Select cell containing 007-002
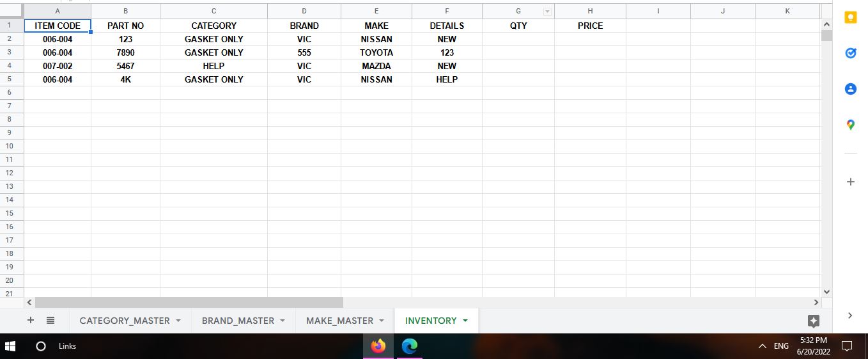Image resolution: width=868 pixels, height=359 pixels. 58,66
